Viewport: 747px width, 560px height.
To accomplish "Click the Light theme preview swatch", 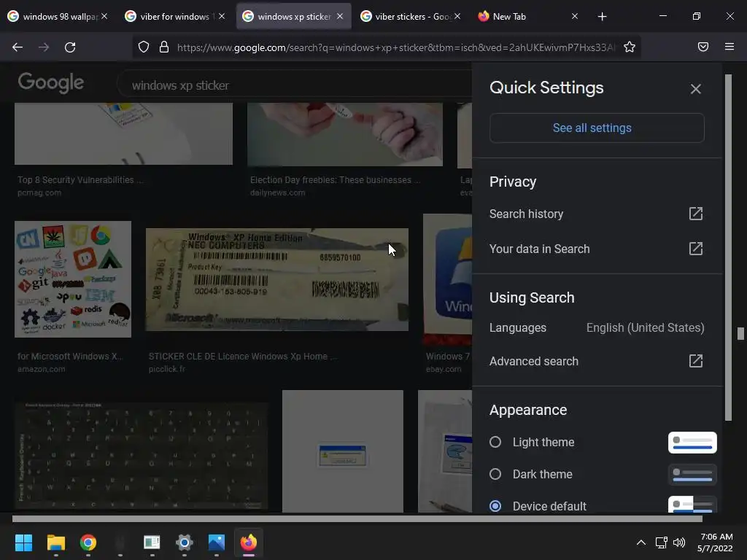I will click(x=692, y=443).
